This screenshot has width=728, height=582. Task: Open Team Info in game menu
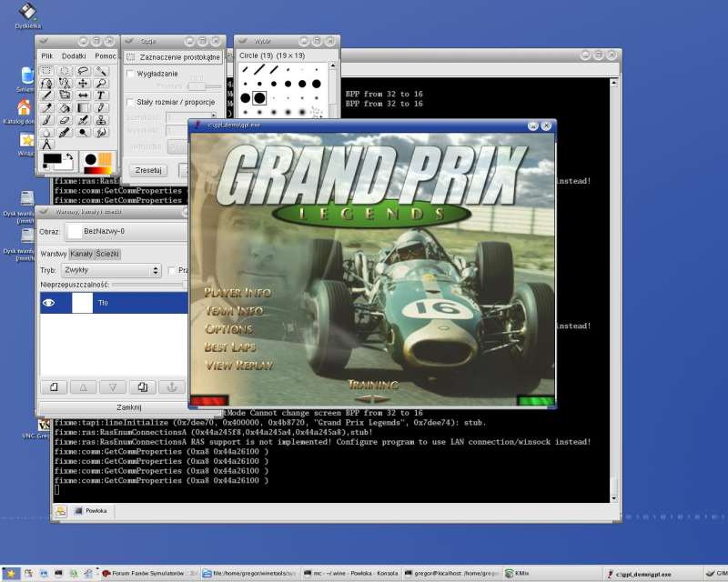235,310
